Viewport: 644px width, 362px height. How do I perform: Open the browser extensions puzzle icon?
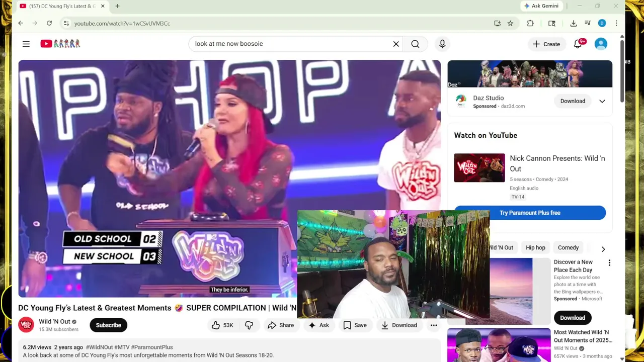pyautogui.click(x=530, y=23)
